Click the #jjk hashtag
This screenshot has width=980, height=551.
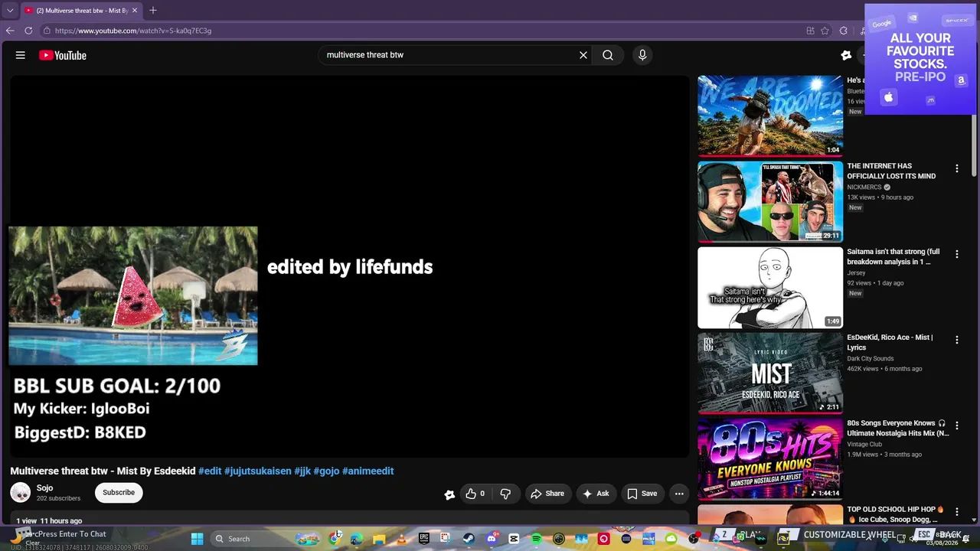click(302, 471)
